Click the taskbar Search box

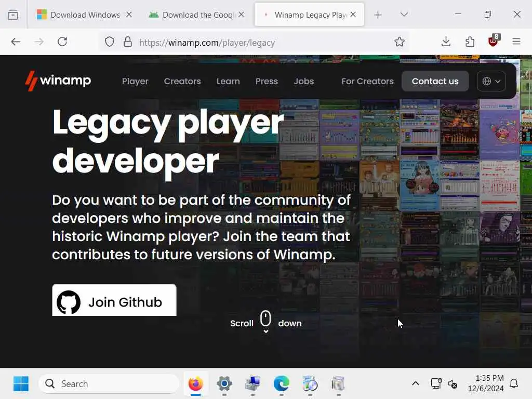tap(109, 384)
